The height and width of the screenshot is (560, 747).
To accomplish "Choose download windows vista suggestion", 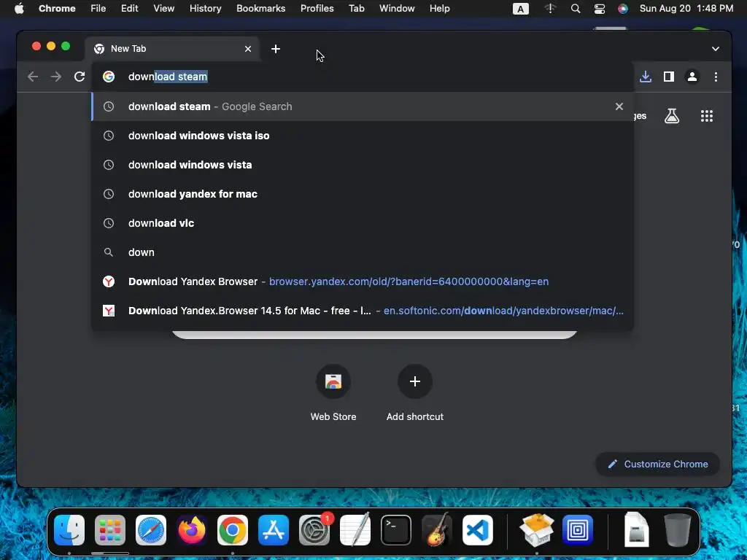I will [x=362, y=165].
